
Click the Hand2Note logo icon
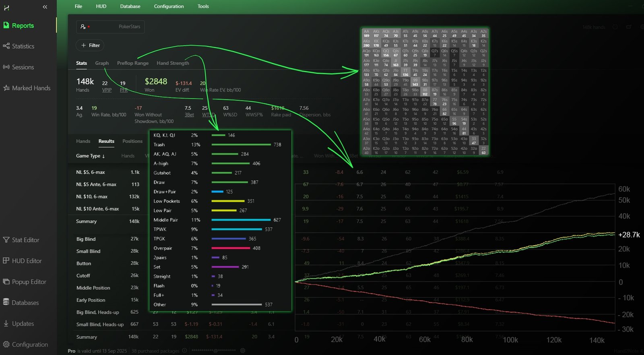6,8
